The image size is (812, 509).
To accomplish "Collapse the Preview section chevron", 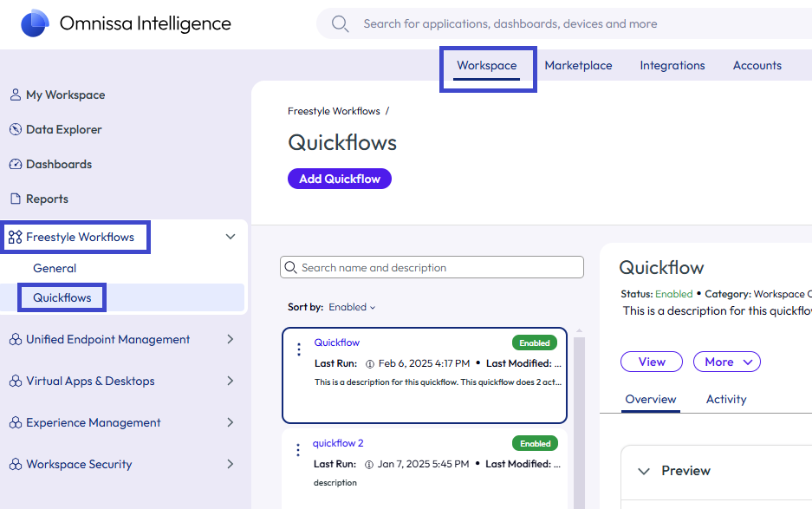I will click(x=644, y=471).
